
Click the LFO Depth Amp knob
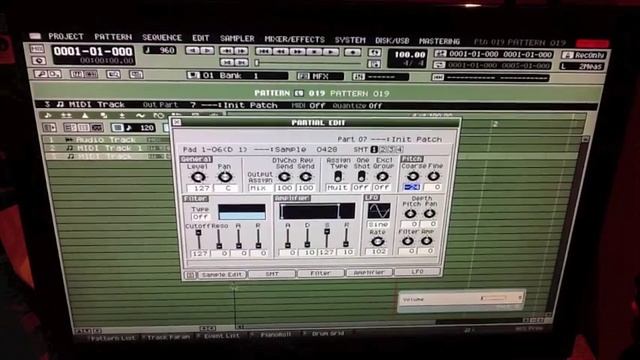(427, 241)
